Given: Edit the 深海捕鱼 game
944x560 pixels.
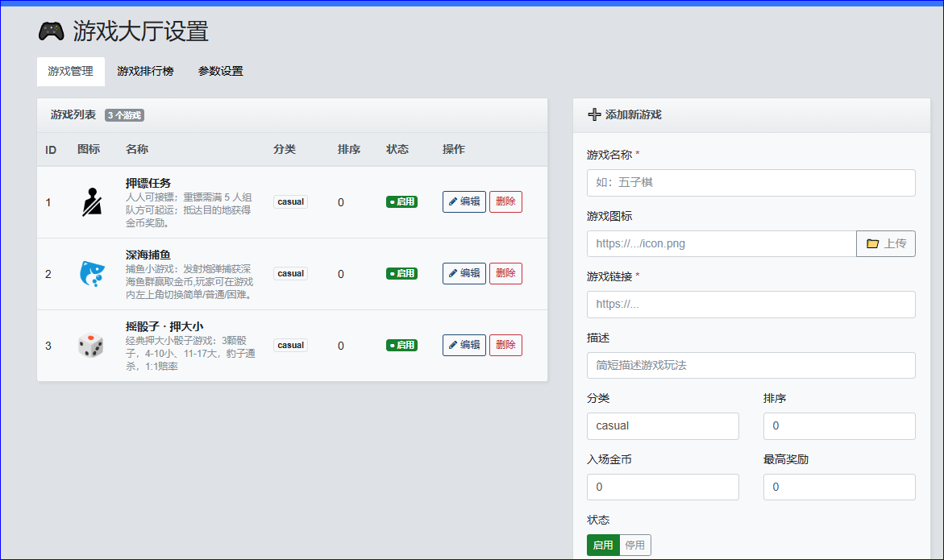Looking at the screenshot, I should (464, 273).
